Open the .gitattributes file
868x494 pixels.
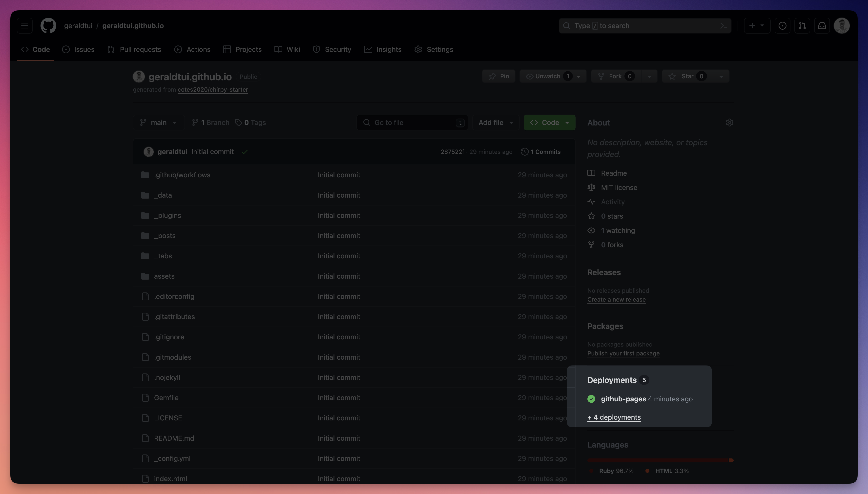(174, 317)
